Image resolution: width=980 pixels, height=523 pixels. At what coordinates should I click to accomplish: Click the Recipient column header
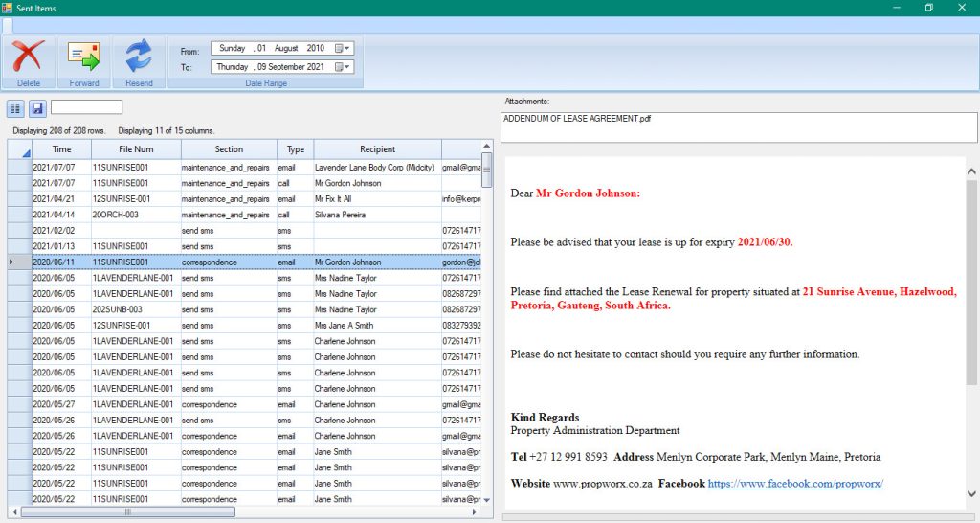pos(377,149)
